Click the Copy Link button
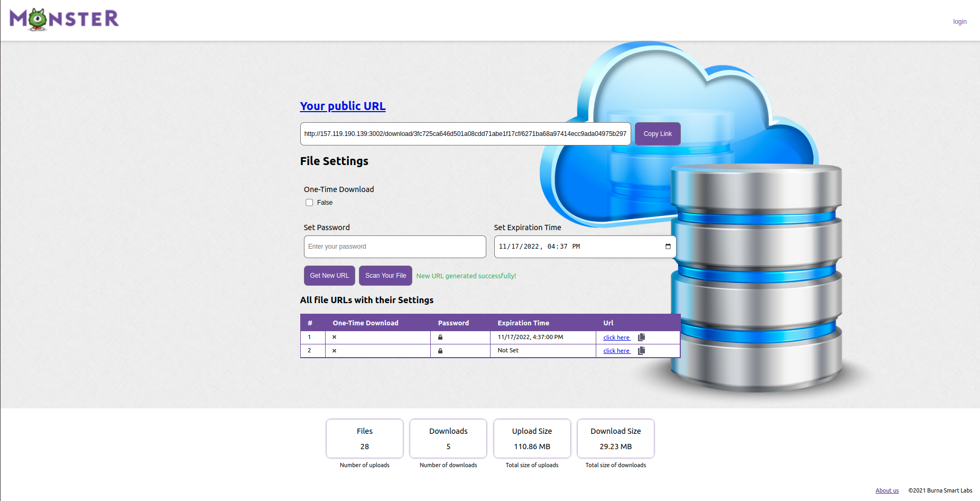This screenshot has height=501, width=980. click(658, 134)
